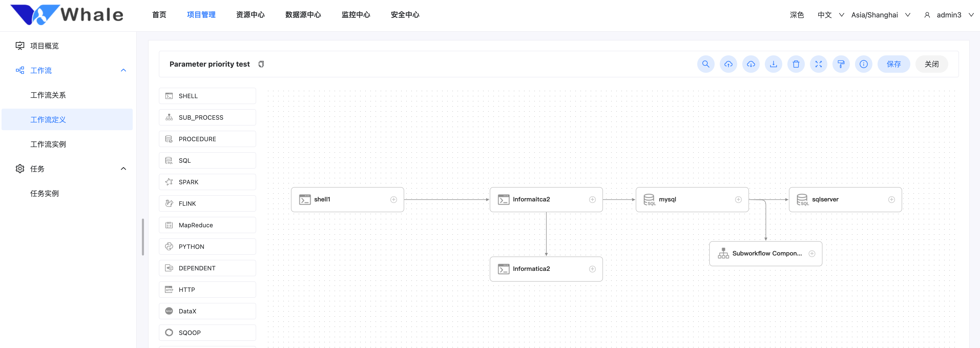The width and height of the screenshot is (980, 348).
Task: Click the 保存 save button
Action: tap(893, 64)
